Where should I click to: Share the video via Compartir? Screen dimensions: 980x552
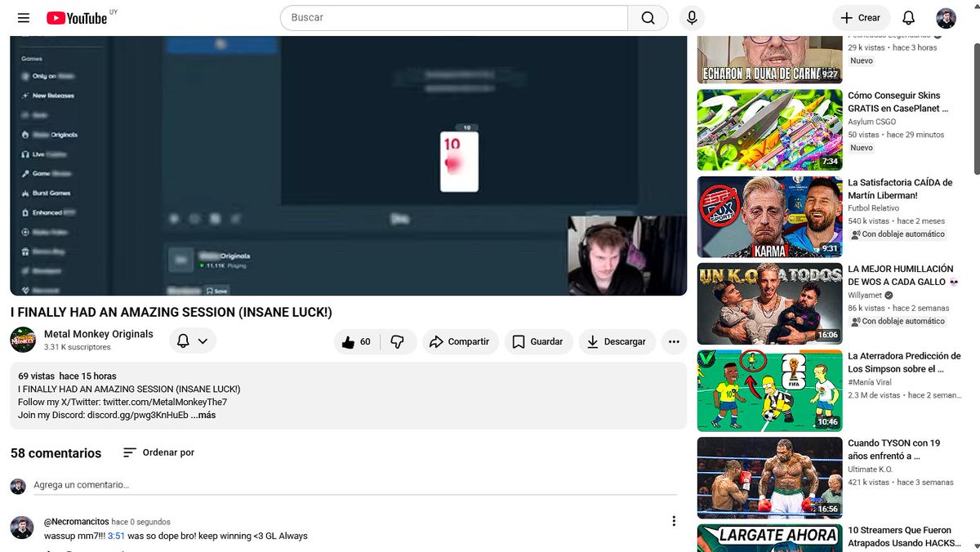[x=460, y=341]
